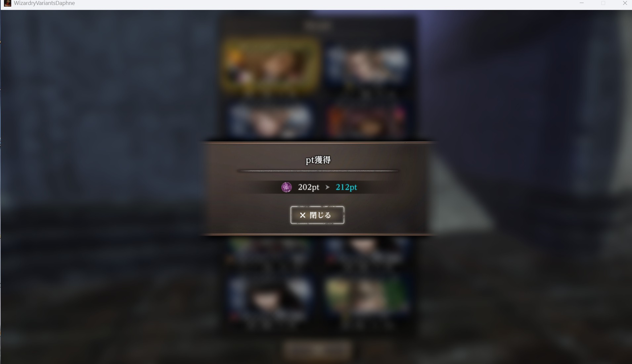The image size is (632, 364).
Task: Click the pt獲得 dialog heading
Action: [318, 160]
